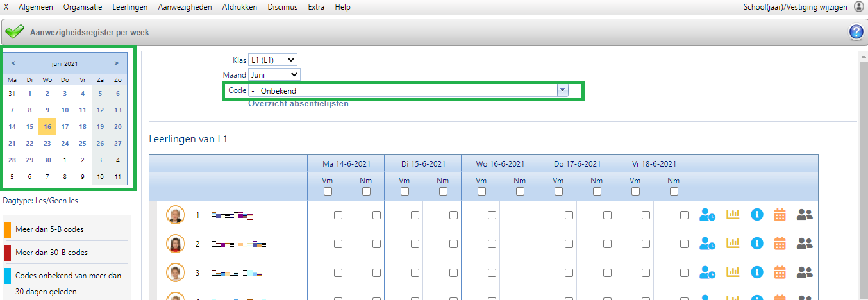The height and width of the screenshot is (300, 868).
Task: Click info icon for student 3
Action: coord(757,272)
